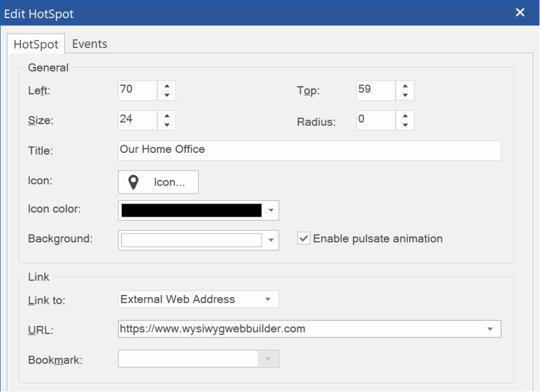Select the HotSpot tab

36,44
